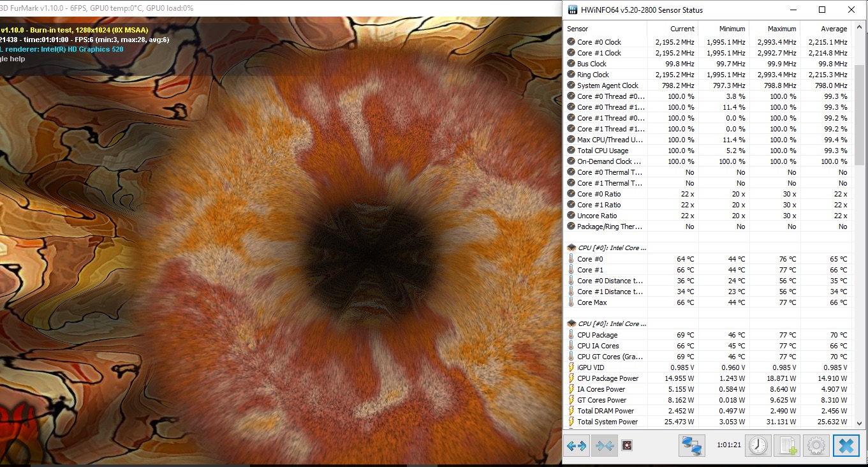Open the small fan control icon

coord(626,446)
